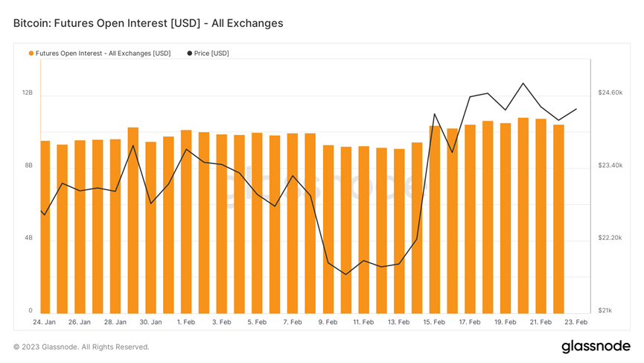Click the orange Futures Open Interest legend dot
This screenshot has height=363, width=644.
[x=31, y=54]
